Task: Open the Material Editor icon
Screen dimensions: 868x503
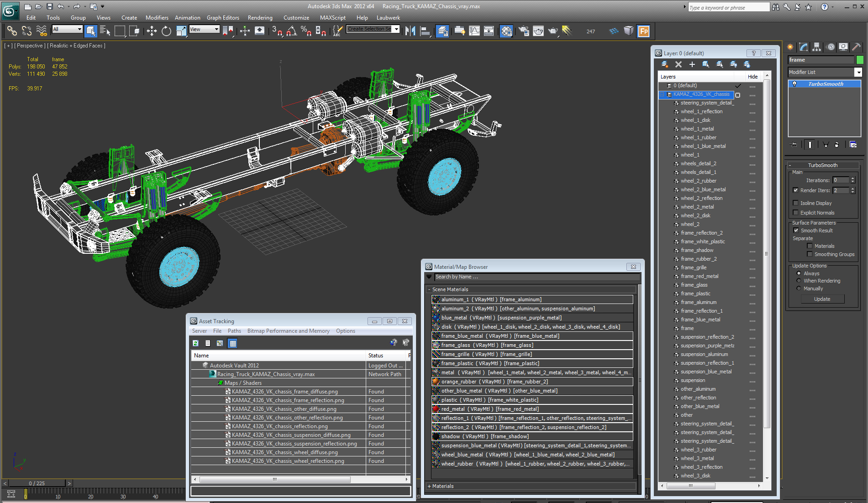Action: click(x=506, y=31)
